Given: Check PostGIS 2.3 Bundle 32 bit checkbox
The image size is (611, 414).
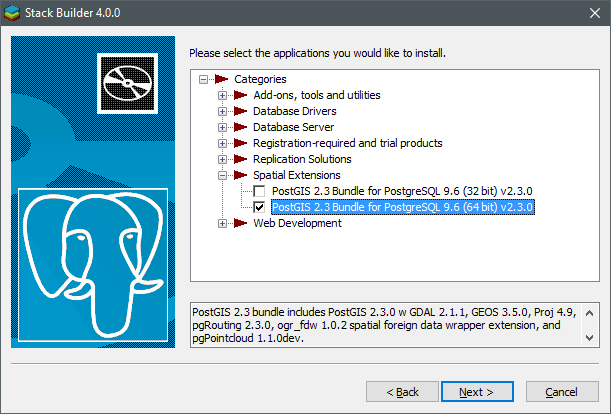Looking at the screenshot, I should click(259, 191).
